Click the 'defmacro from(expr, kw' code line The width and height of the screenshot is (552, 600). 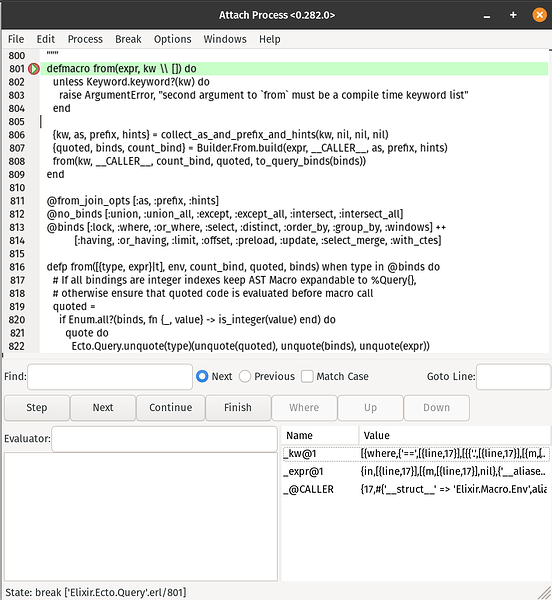[x=122, y=69]
